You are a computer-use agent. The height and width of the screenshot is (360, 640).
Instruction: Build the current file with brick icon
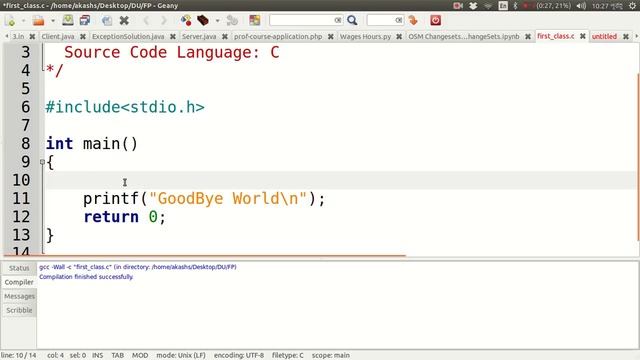tap(203, 20)
